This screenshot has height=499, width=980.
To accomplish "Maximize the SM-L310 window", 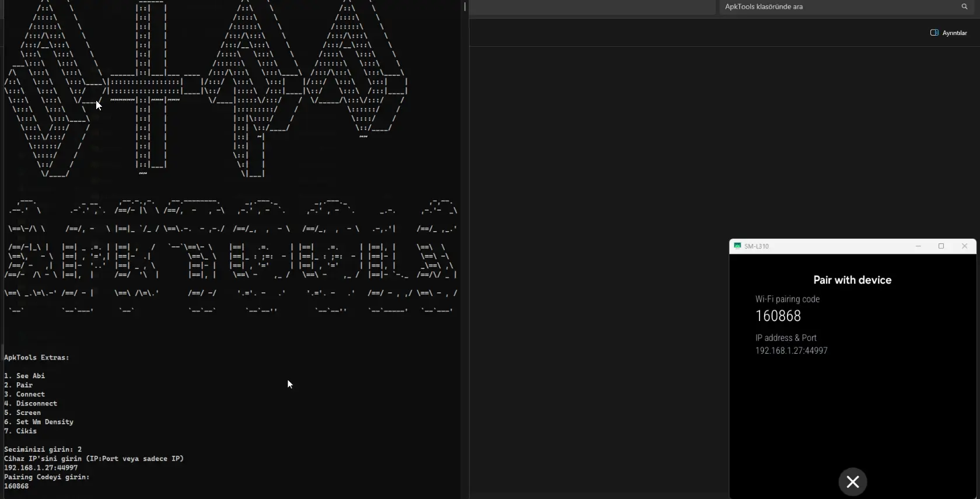I will pyautogui.click(x=941, y=246).
